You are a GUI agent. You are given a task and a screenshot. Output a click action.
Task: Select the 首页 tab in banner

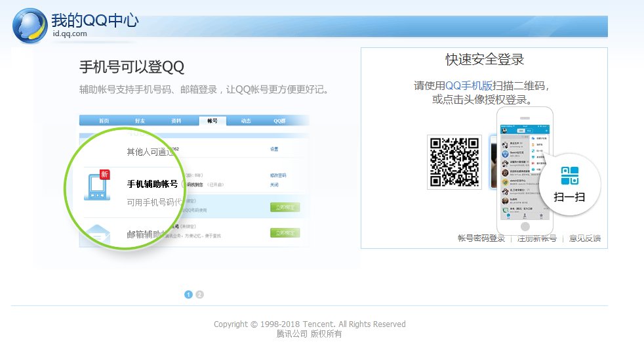[104, 121]
